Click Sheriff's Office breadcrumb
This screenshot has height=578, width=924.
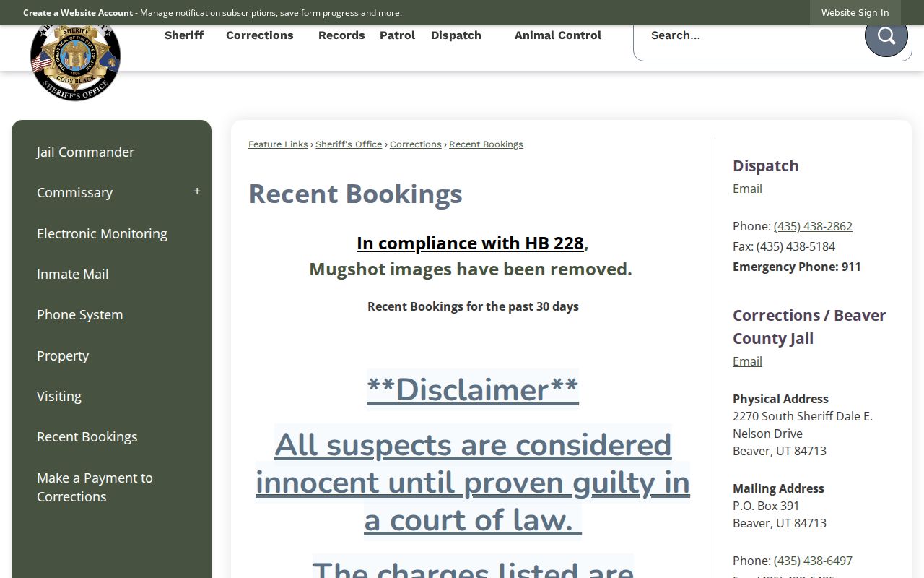[x=349, y=144]
